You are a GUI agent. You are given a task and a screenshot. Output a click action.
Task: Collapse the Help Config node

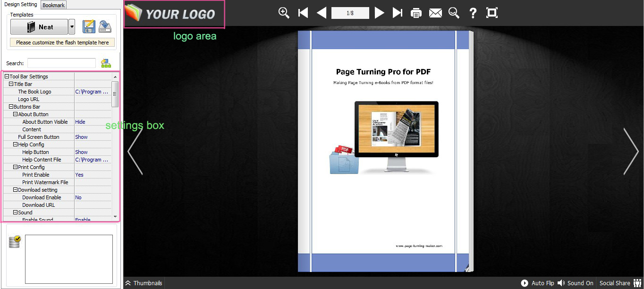pyautogui.click(x=16, y=144)
